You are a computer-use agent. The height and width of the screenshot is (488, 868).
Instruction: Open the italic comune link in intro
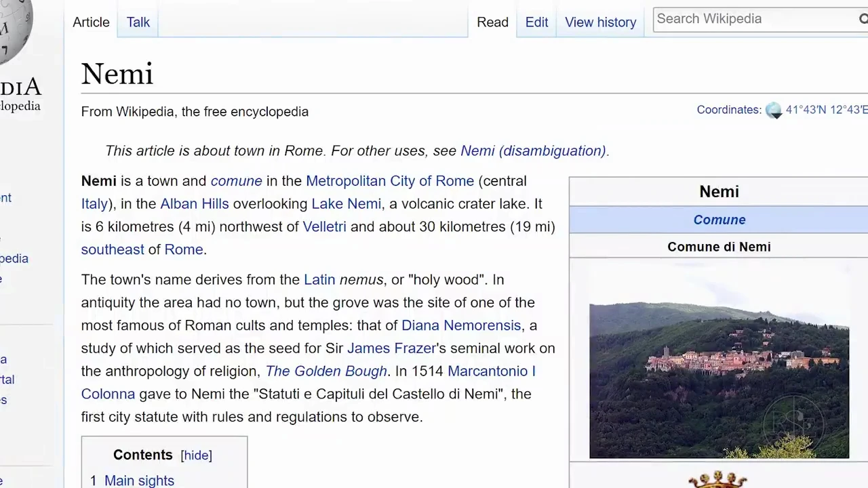click(236, 181)
